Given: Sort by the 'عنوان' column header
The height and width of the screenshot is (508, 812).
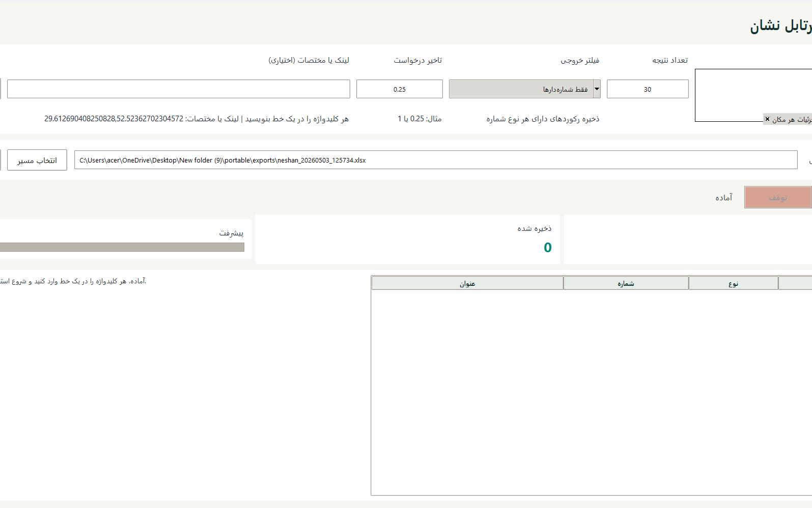Looking at the screenshot, I should [467, 283].
